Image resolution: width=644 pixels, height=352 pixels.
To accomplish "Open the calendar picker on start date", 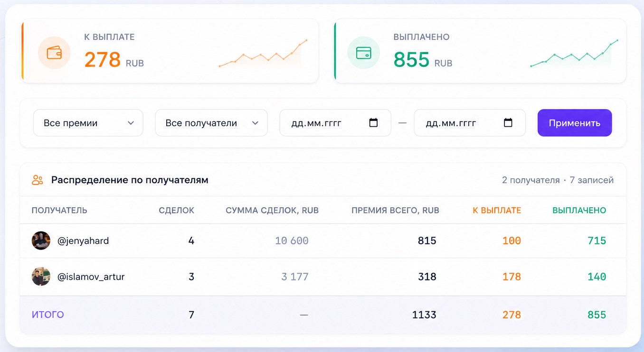I will (x=373, y=123).
